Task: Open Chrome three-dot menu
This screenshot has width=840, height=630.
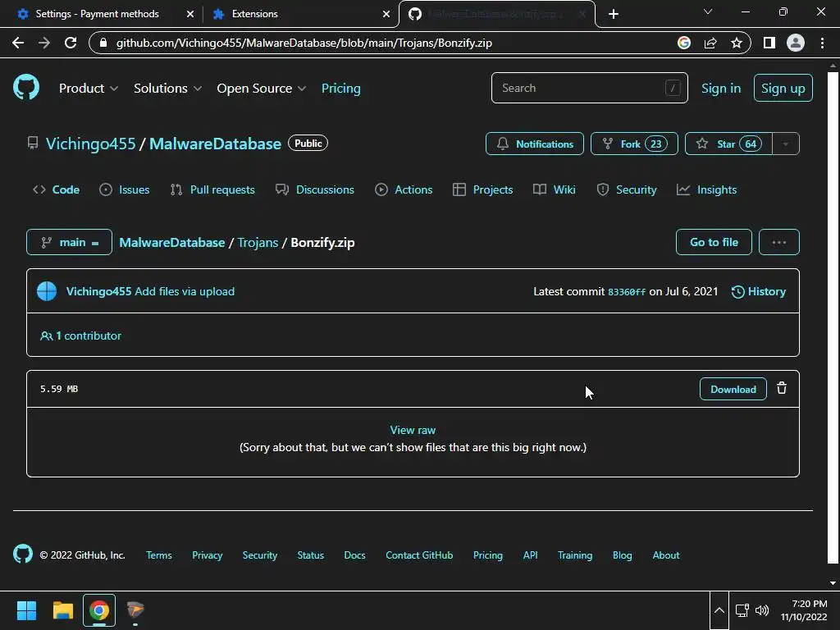Action: click(x=822, y=43)
